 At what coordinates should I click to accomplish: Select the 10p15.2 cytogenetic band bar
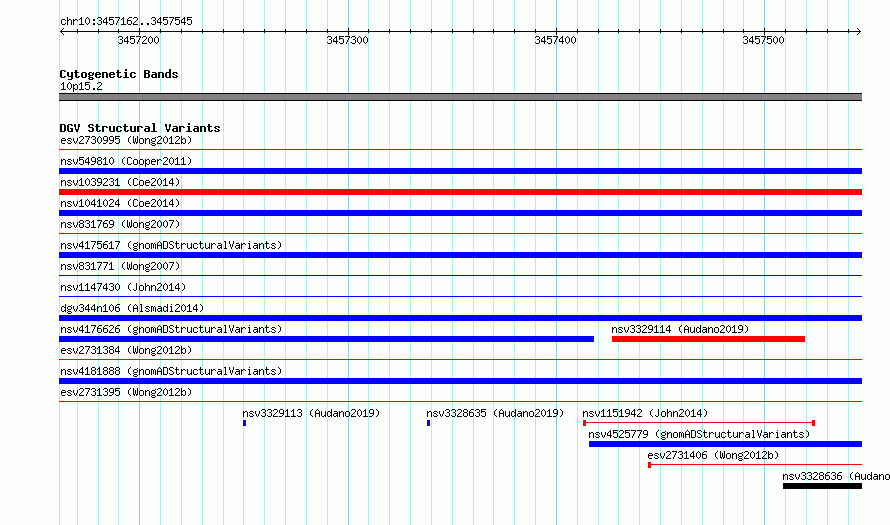pyautogui.click(x=460, y=97)
